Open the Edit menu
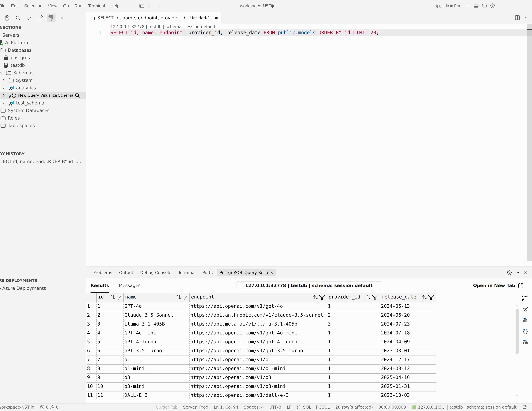The width and height of the screenshot is (532, 411). pos(15,6)
